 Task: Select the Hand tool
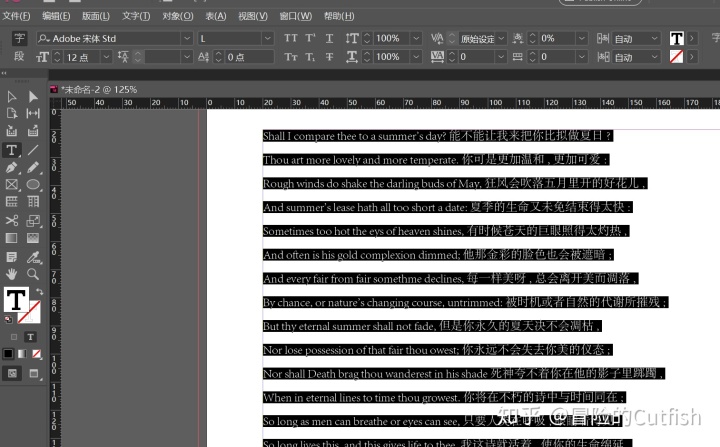pyautogui.click(x=11, y=274)
